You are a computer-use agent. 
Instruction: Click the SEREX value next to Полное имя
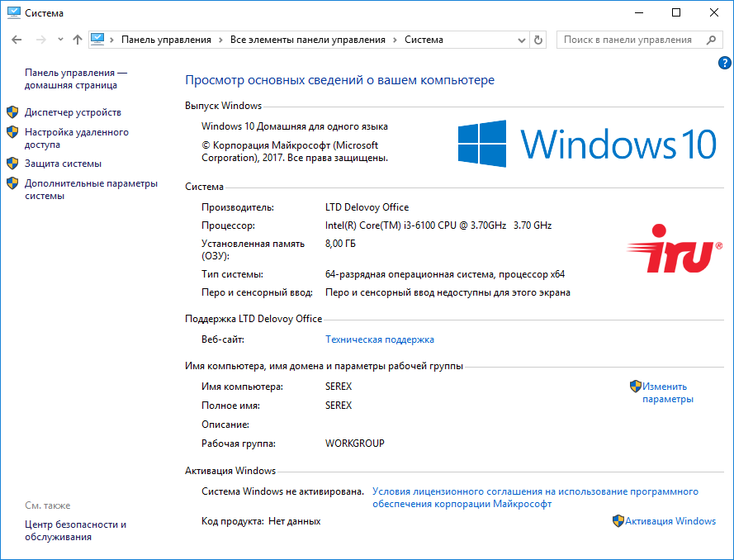(x=339, y=406)
